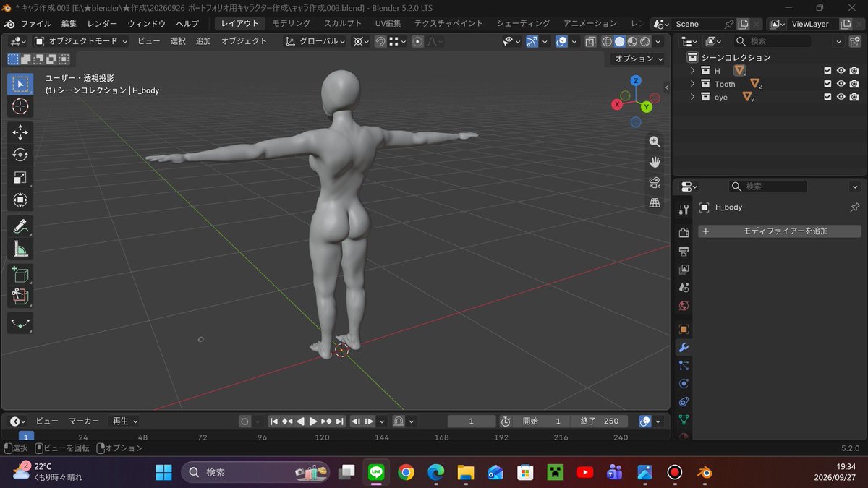
Task: Switch to wireframe viewport shading
Action: click(x=607, y=41)
